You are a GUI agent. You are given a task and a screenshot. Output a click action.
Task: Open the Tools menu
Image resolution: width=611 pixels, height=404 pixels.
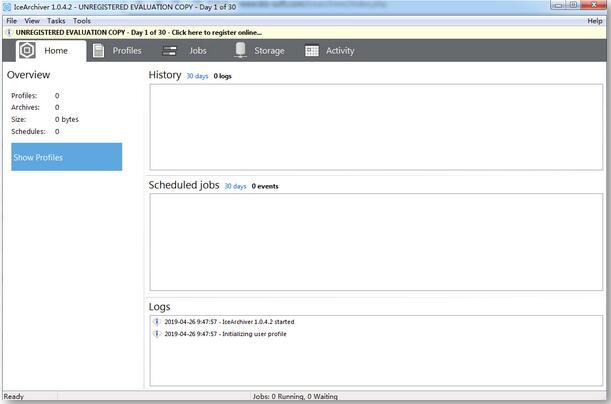[82, 21]
